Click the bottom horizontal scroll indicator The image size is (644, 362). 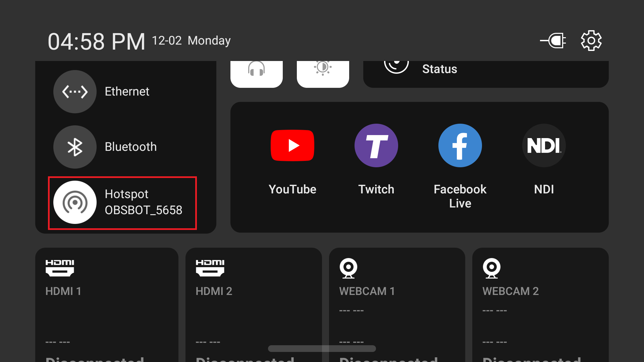coord(322,349)
